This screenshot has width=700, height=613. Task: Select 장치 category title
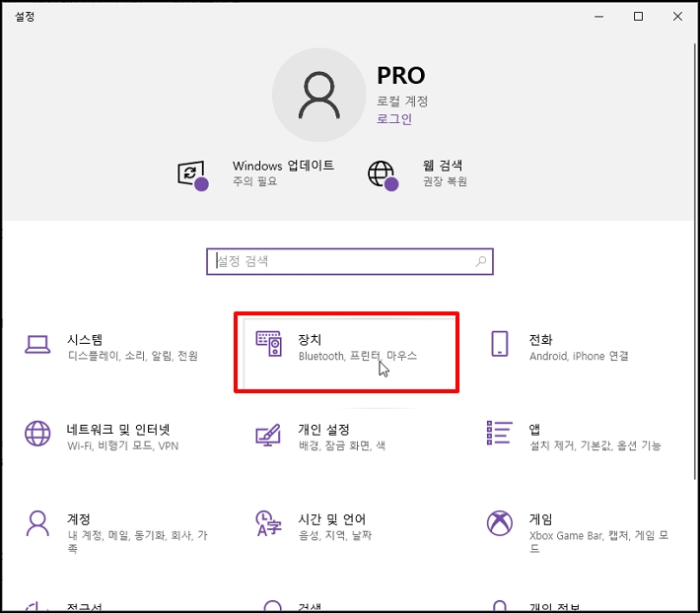[x=310, y=339]
